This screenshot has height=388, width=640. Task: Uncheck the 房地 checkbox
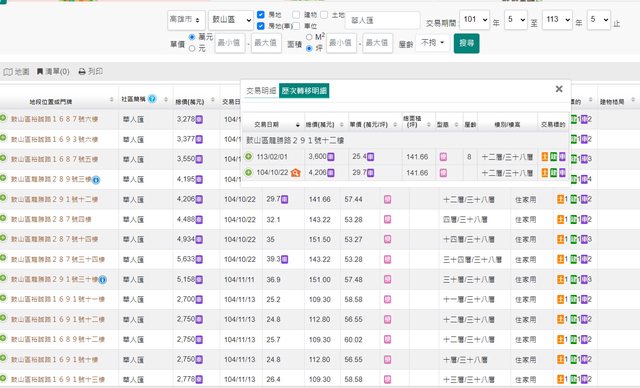coord(260,15)
